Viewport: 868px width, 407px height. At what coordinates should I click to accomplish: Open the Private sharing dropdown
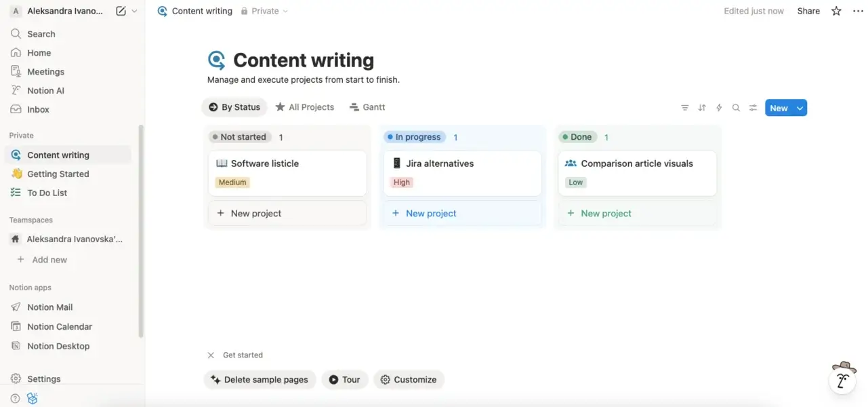tap(264, 11)
